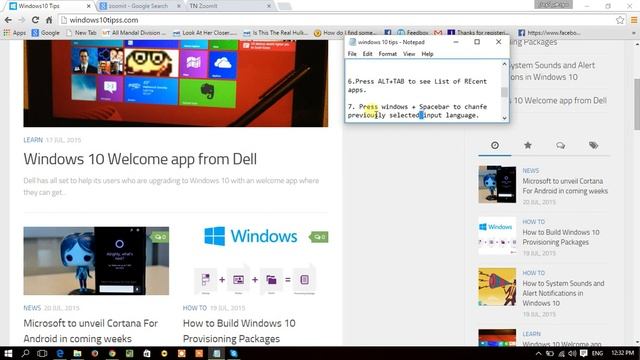640x360 pixels.
Task: Open Windows 10 Welcome app from Dell article
Action: (x=140, y=159)
